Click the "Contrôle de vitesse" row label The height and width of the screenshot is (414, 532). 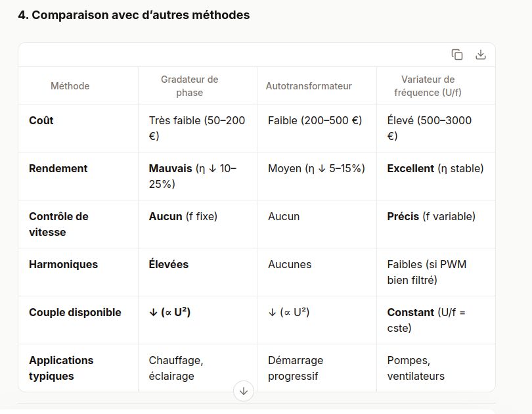[58, 224]
